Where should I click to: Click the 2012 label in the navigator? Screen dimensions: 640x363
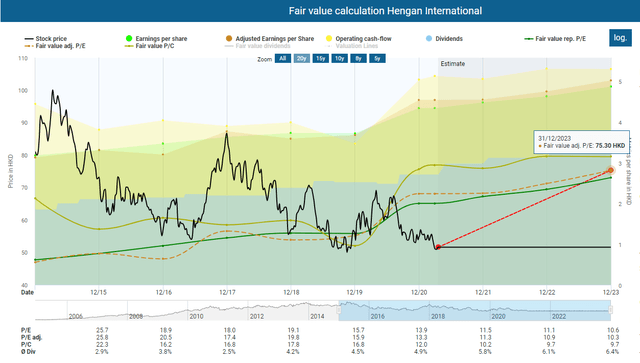(257, 316)
